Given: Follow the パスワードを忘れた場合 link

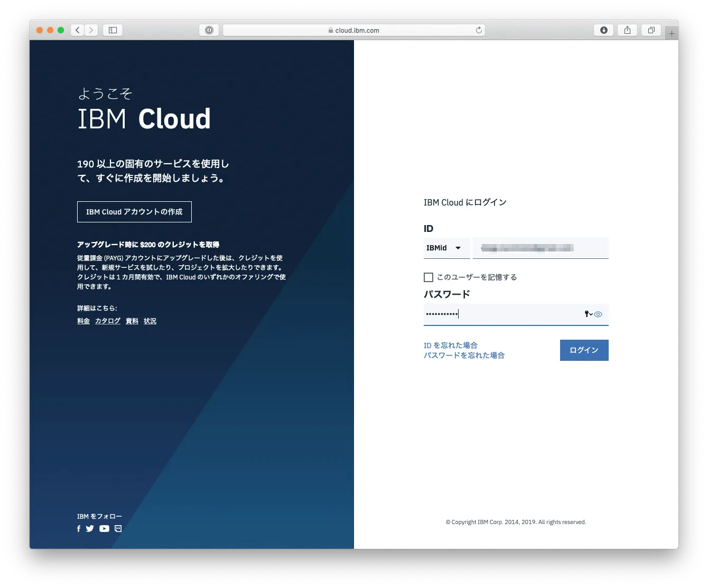Looking at the screenshot, I should coord(464,356).
